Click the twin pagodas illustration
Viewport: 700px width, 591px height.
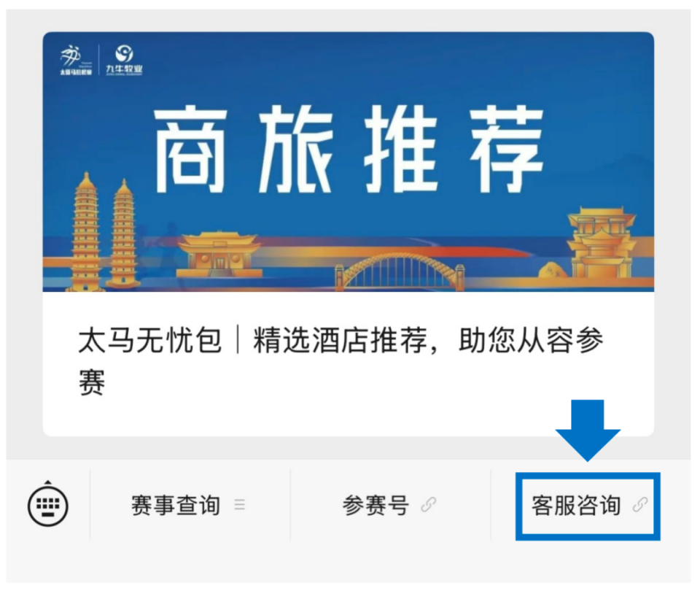click(x=104, y=232)
